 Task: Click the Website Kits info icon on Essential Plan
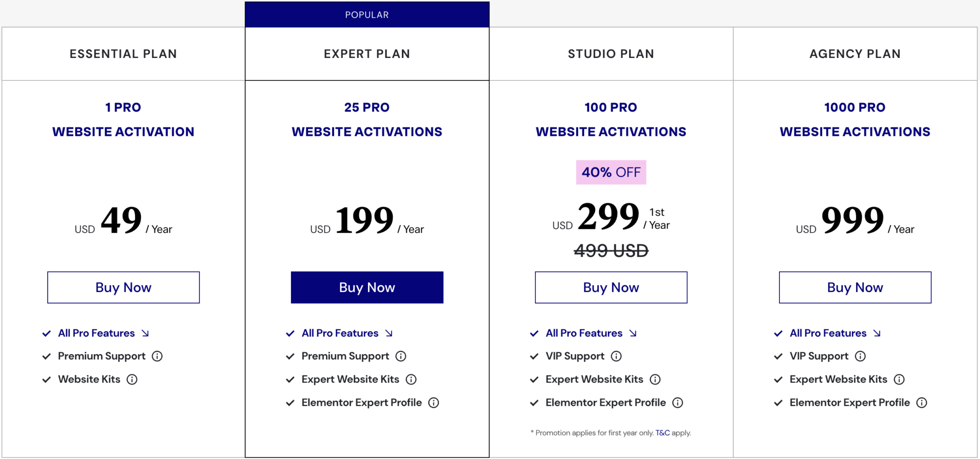(x=132, y=379)
